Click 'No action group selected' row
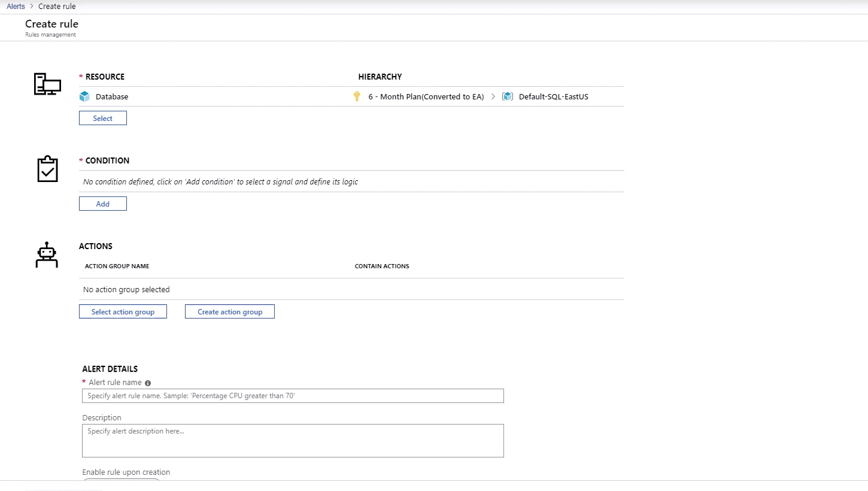Screen dimensions: 868x491 tap(351, 290)
